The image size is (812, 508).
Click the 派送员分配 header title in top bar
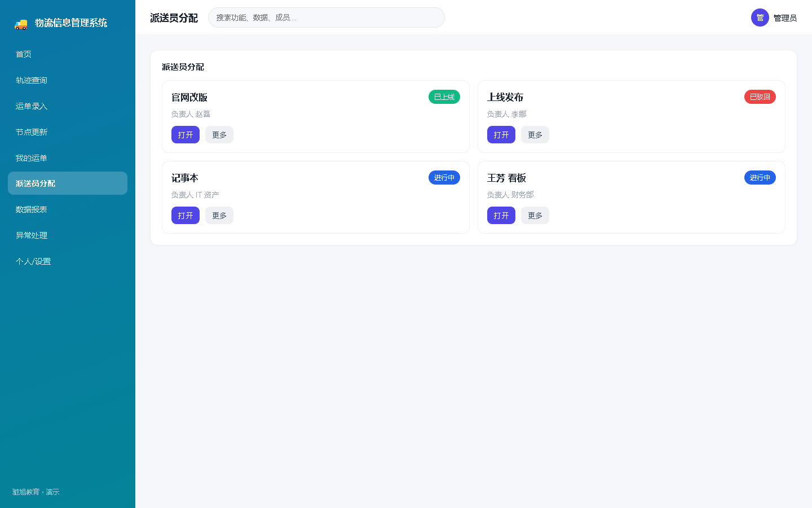coord(174,18)
